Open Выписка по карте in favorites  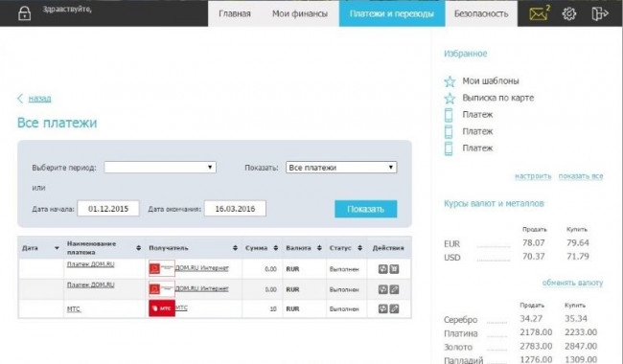tap(498, 98)
